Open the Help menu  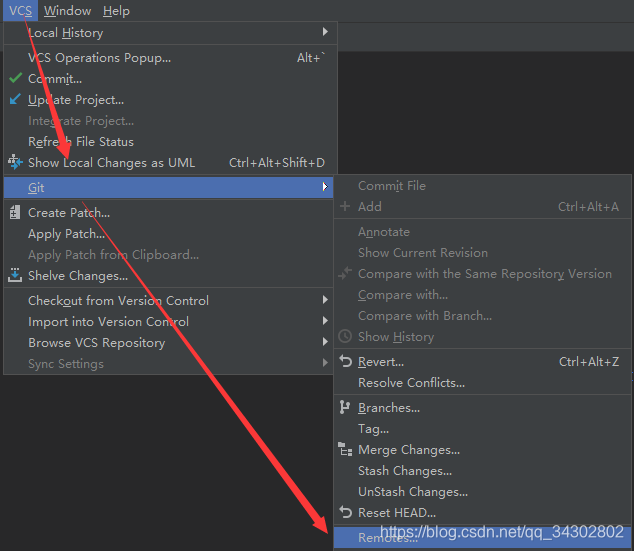point(116,11)
